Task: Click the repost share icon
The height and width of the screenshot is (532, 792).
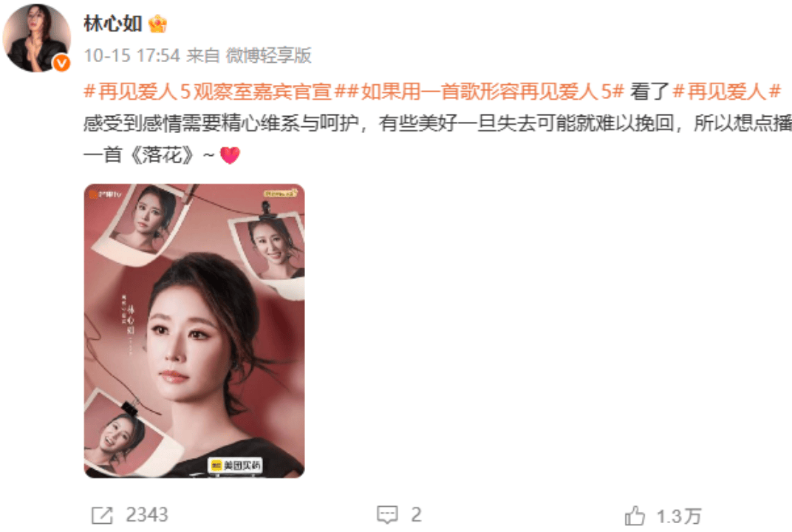Action: pyautogui.click(x=102, y=515)
